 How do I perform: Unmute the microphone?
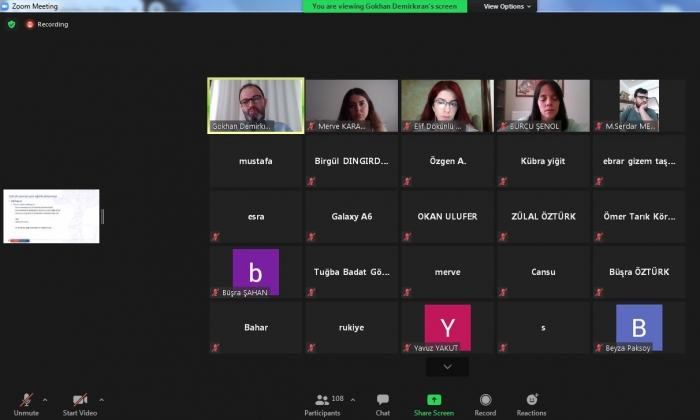tap(26, 400)
